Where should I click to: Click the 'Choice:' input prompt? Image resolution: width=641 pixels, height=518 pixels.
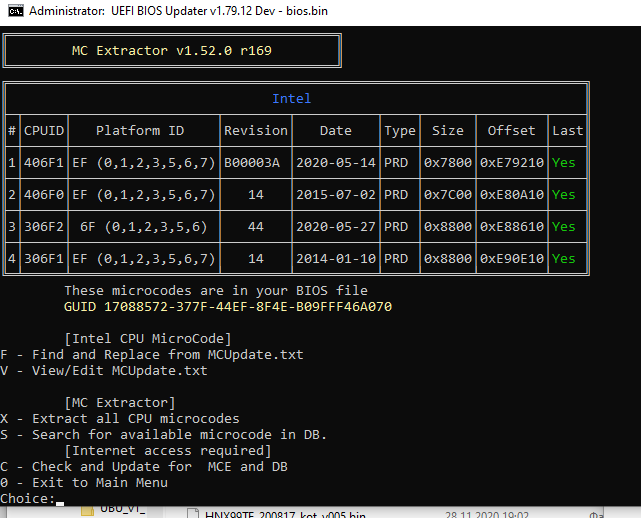click(x=28, y=499)
